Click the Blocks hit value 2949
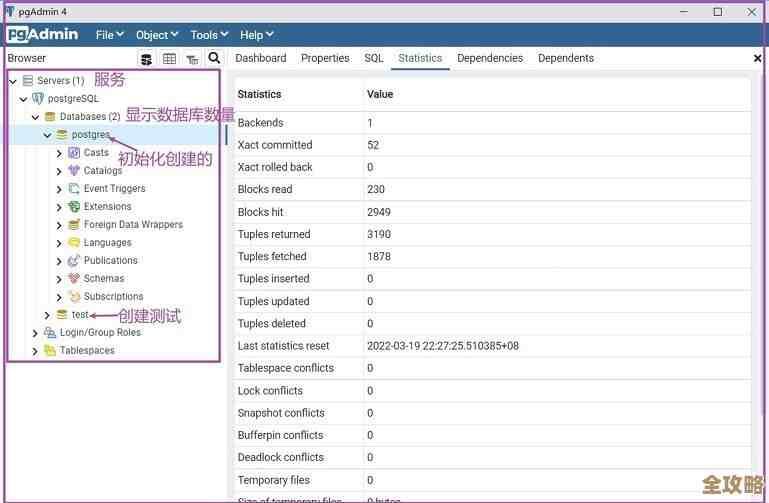 [x=379, y=212]
